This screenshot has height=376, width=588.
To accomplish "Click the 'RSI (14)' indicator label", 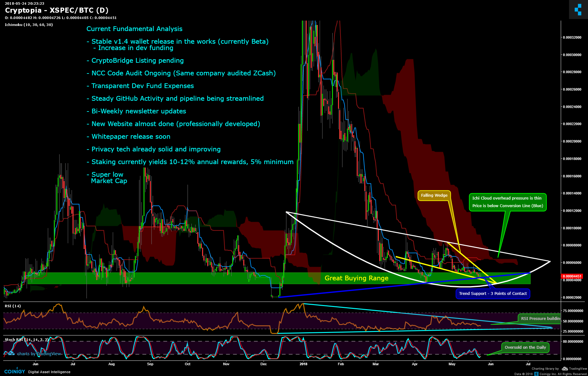I will tap(13, 306).
